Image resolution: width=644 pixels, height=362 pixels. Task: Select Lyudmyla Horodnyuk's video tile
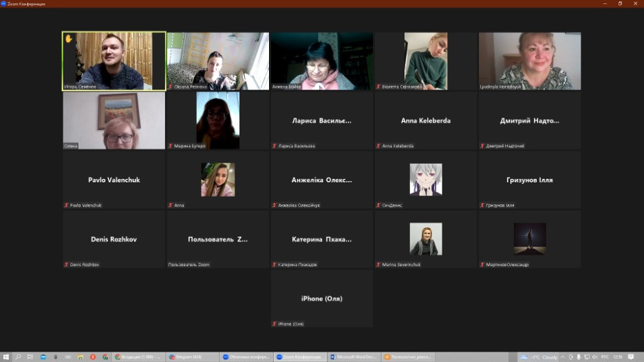[x=530, y=61]
